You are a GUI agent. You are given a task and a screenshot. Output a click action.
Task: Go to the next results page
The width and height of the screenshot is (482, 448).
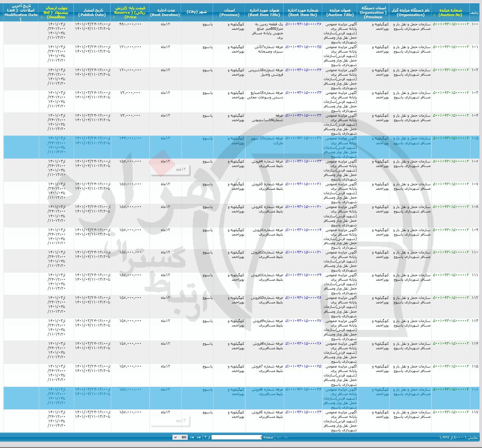coord(198,437)
